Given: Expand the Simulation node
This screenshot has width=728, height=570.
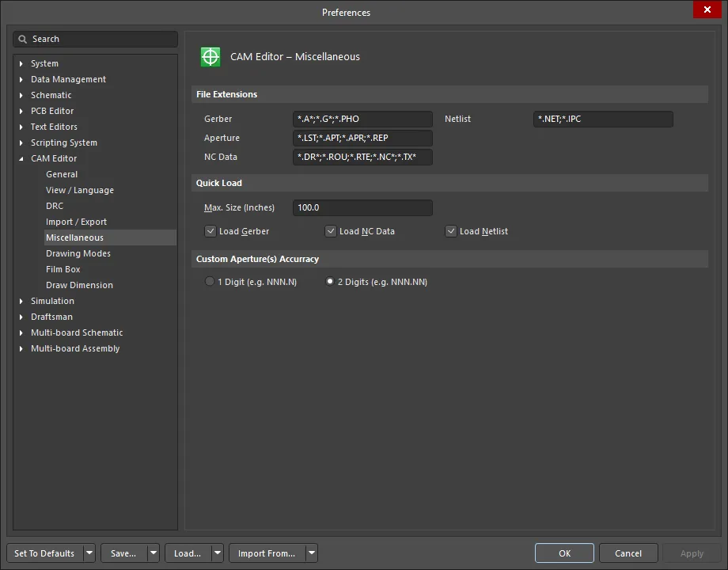Looking at the screenshot, I should [x=21, y=301].
